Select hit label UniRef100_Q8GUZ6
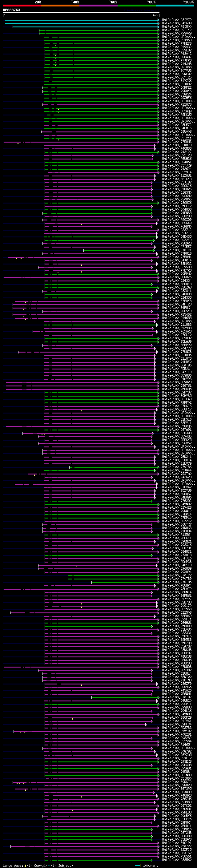Image resolution: width=197 pixels, height=868 pixels. pos(177,203)
